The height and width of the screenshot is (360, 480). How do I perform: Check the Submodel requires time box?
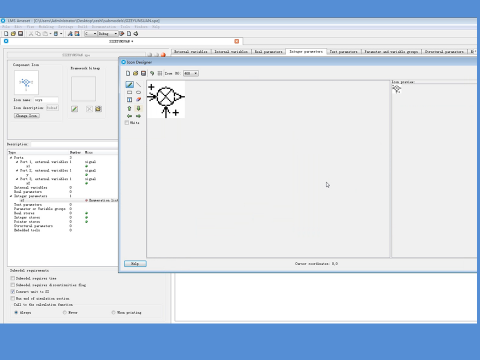point(13,278)
